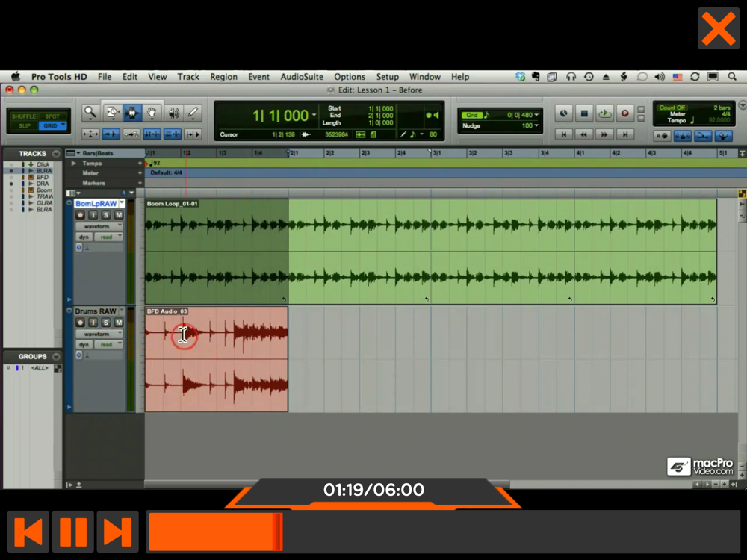Enable Spot edit mode
This screenshot has height=560, width=747.
[x=52, y=116]
